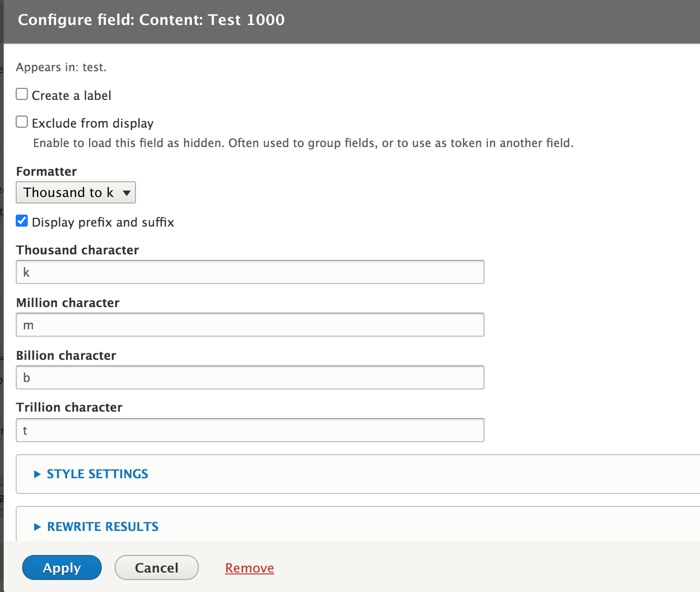Screen dimensions: 700x592
Task: Click the Million character input field
Action: 250,325
